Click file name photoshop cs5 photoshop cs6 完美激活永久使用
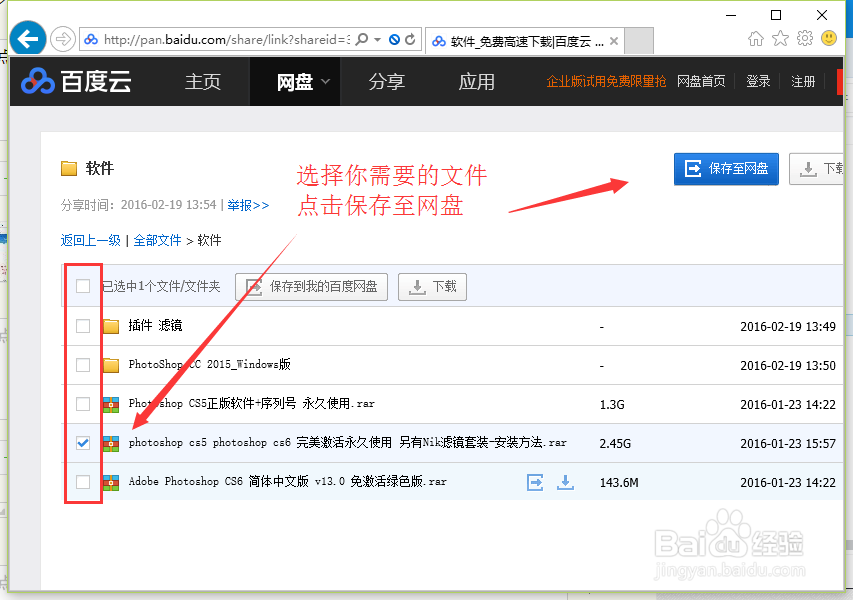 tap(348, 443)
